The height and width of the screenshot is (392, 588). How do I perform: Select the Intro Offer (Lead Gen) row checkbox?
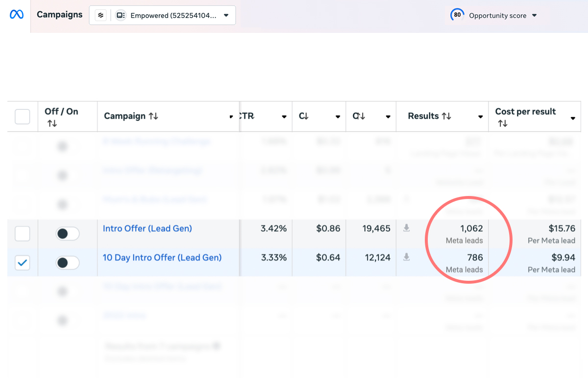[22, 234]
